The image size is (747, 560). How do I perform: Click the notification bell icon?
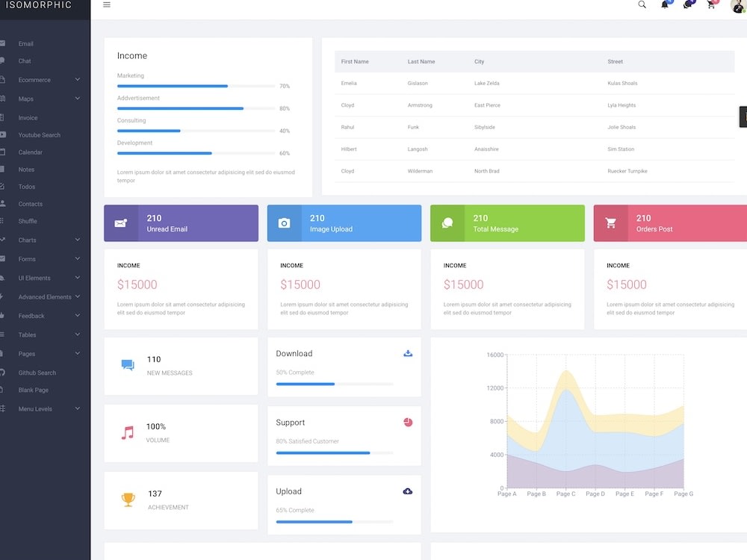pyautogui.click(x=665, y=4)
